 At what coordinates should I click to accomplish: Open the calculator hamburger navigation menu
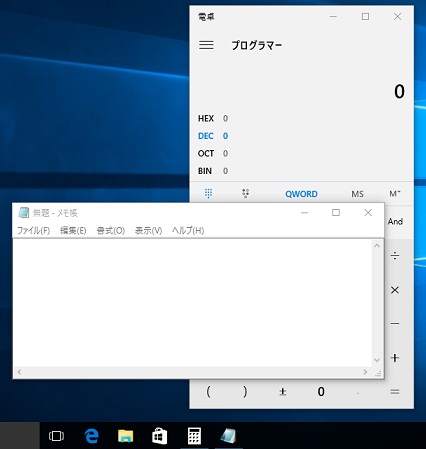(x=206, y=45)
